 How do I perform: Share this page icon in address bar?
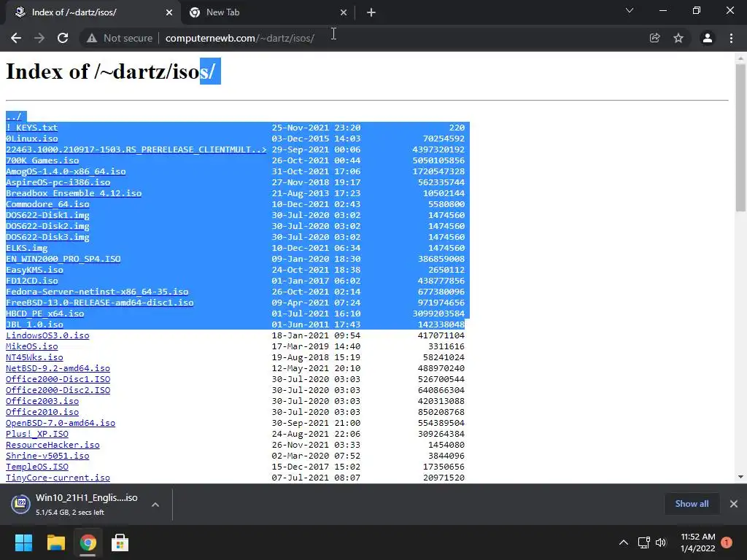point(654,38)
